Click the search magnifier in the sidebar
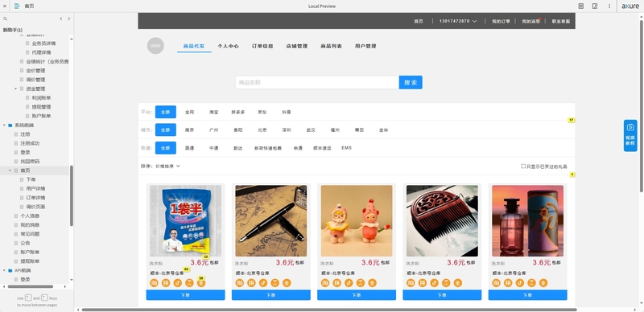 (6, 18)
